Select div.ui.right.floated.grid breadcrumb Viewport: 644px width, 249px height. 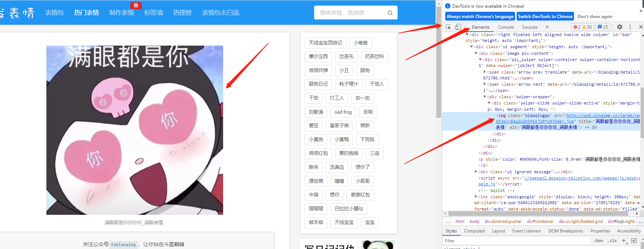581,221
